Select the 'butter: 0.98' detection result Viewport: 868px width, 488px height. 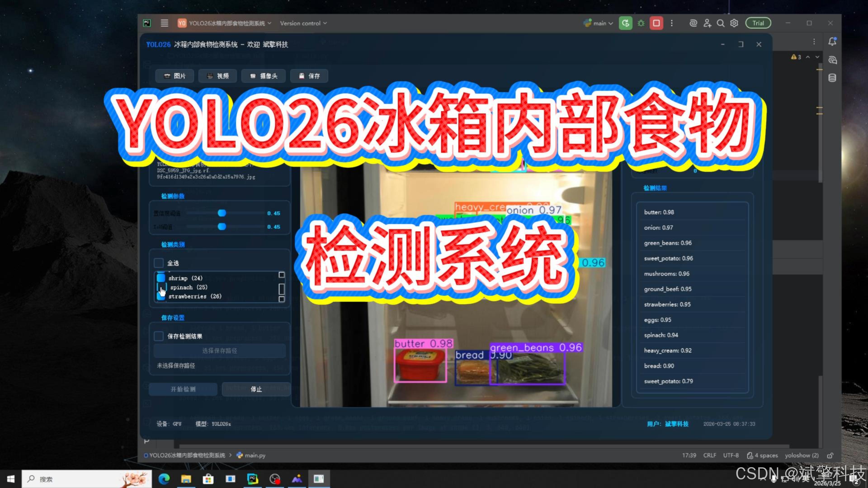(692, 212)
